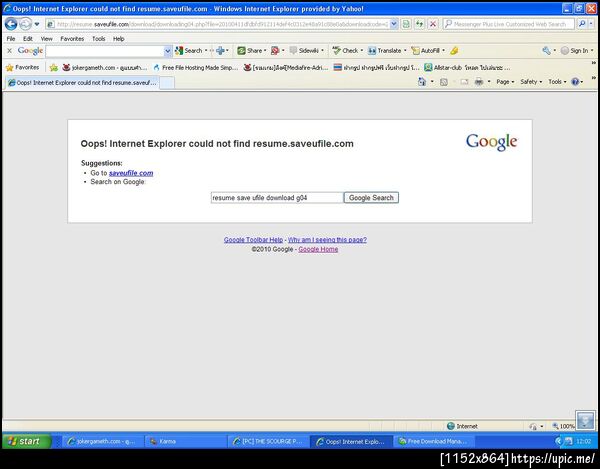Open the recent pages dropdown arrow
Image resolution: width=600 pixels, height=469 pixels.
[x=37, y=24]
